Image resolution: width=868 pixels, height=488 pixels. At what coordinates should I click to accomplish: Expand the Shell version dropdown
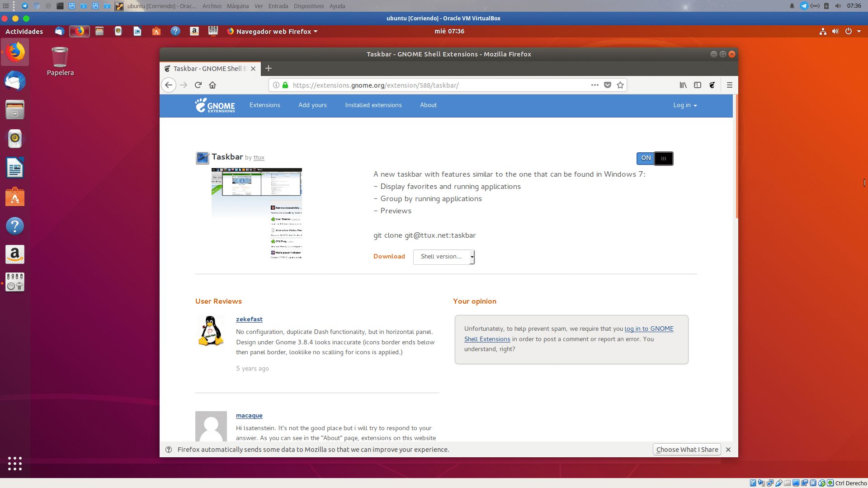tap(443, 257)
